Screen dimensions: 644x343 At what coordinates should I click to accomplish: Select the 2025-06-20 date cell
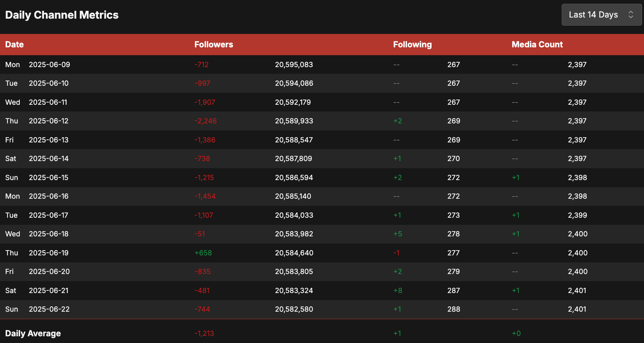[49, 272]
